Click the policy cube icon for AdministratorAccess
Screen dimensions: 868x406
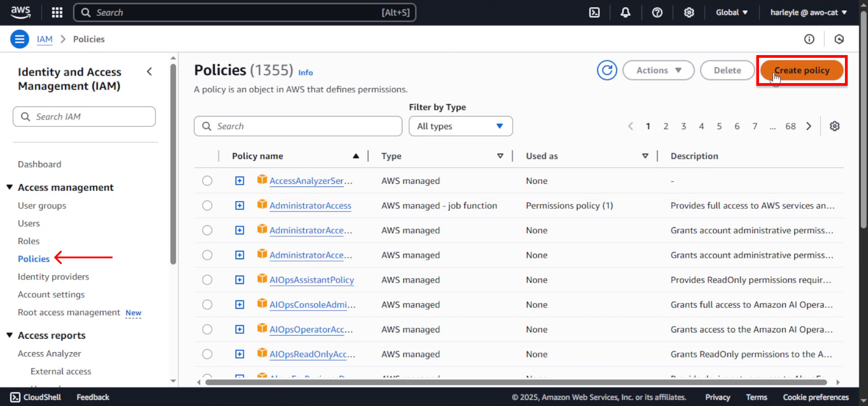262,205
